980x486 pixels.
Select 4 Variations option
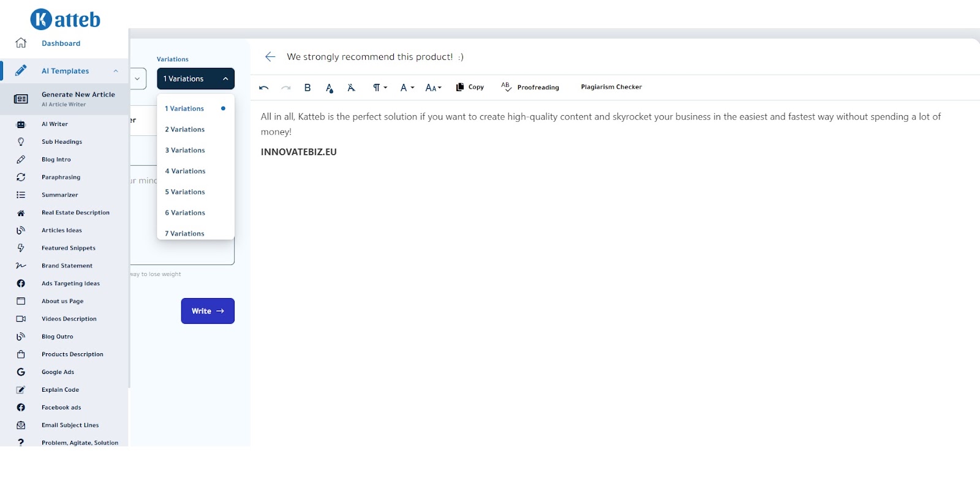(195, 171)
